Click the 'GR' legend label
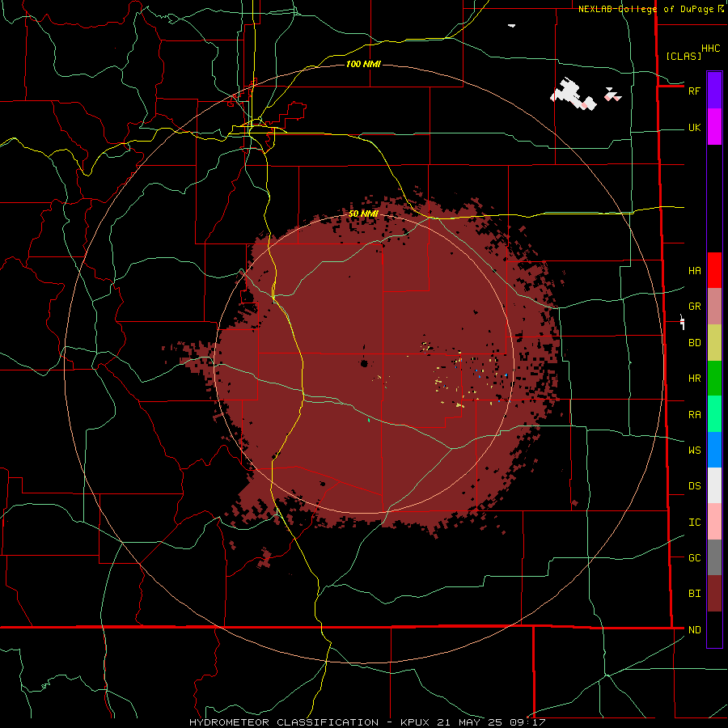The image size is (728, 728). tap(694, 307)
